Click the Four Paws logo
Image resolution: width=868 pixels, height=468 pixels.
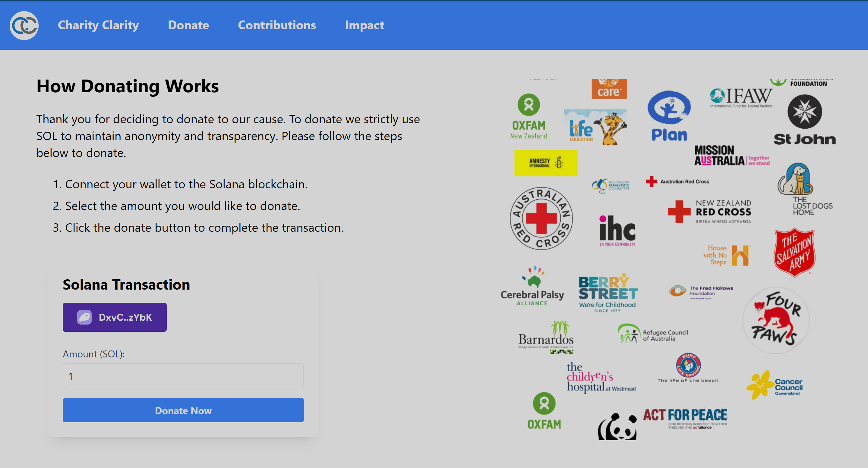click(x=776, y=320)
